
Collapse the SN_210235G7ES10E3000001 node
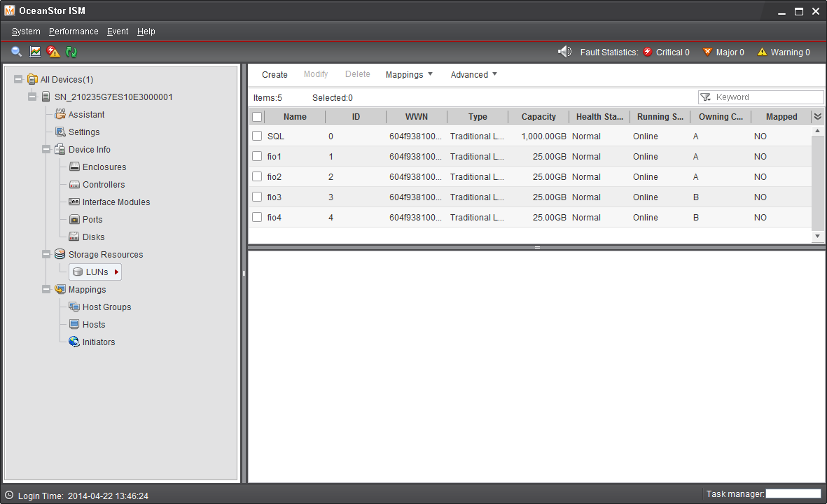32,97
